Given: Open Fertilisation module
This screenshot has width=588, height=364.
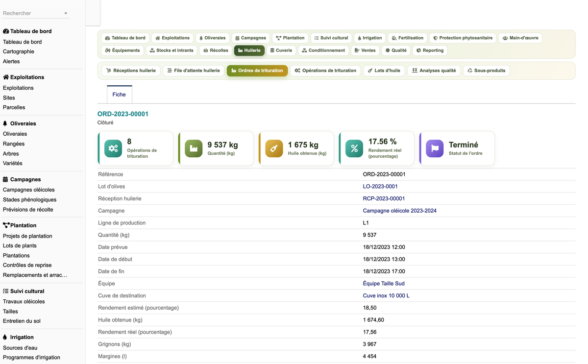Looking at the screenshot, I should coord(408,38).
